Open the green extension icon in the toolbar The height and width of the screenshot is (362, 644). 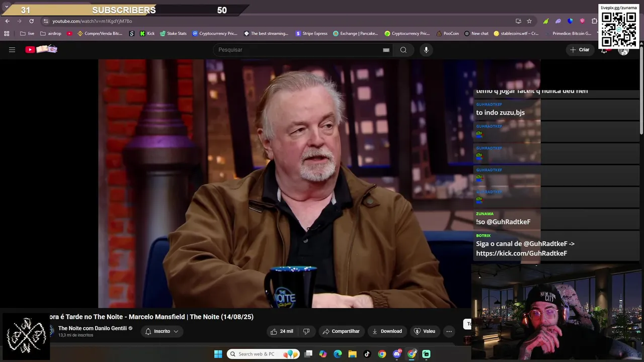546,21
